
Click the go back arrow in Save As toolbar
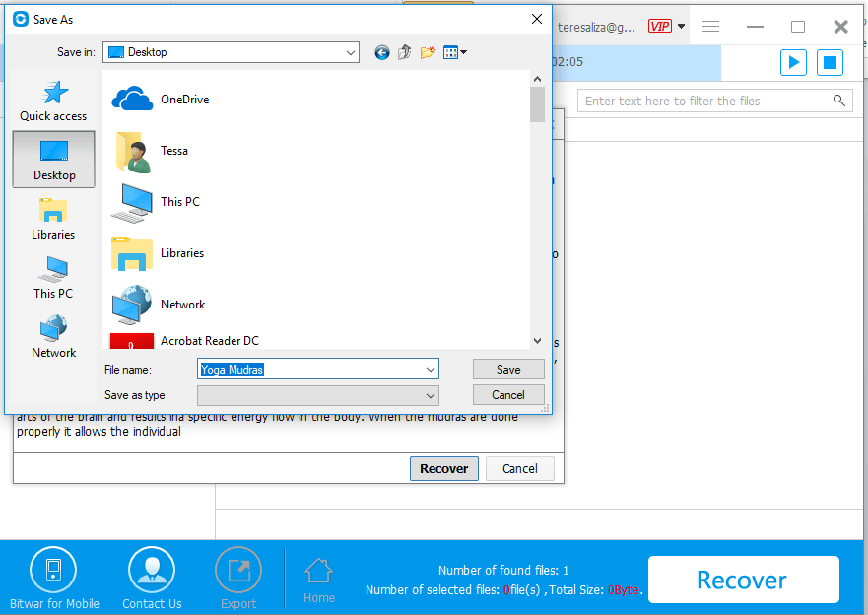click(382, 52)
